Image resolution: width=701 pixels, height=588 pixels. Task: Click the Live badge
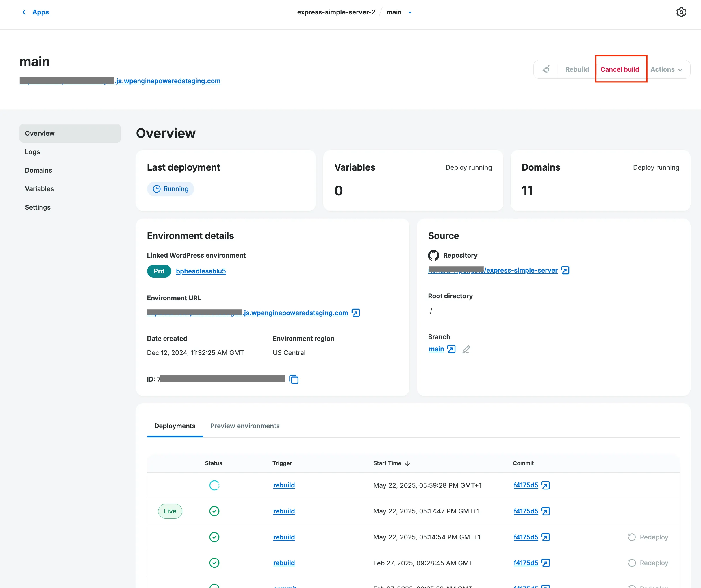coord(170,511)
